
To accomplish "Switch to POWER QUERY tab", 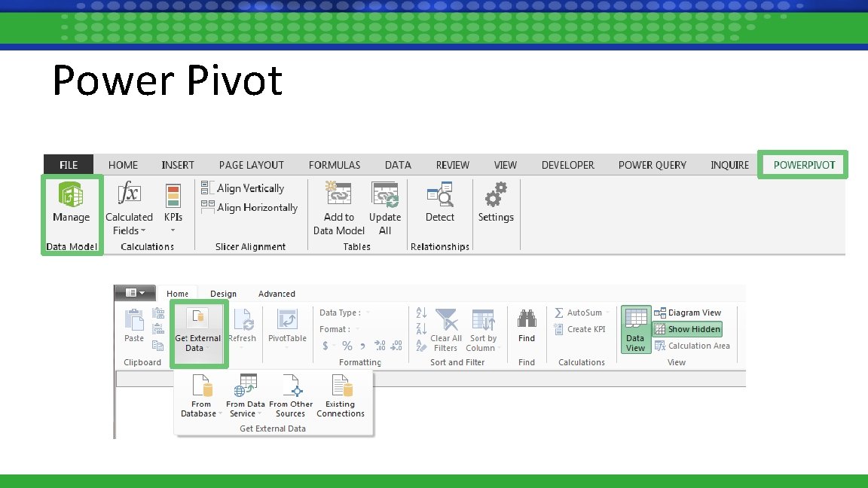I will (x=652, y=165).
